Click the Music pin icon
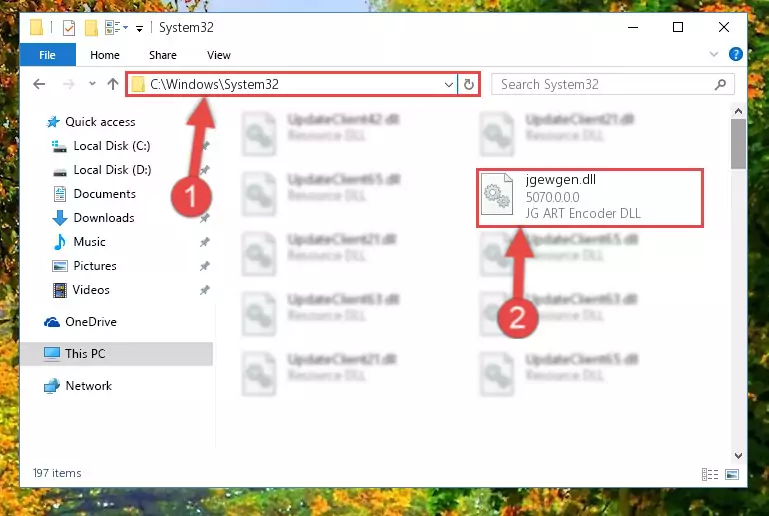The image size is (769, 516). point(205,242)
